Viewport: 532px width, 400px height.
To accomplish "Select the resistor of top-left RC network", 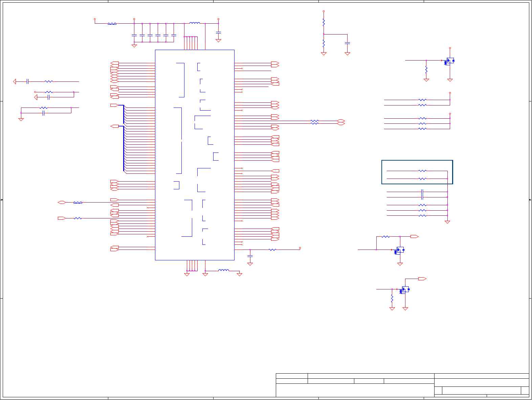I will coord(49,81).
